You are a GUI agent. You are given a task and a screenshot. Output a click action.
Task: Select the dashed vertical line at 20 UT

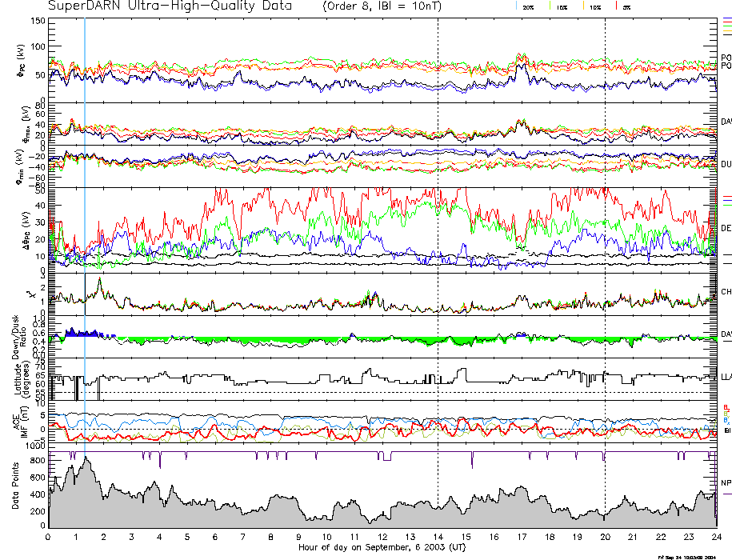point(606,240)
